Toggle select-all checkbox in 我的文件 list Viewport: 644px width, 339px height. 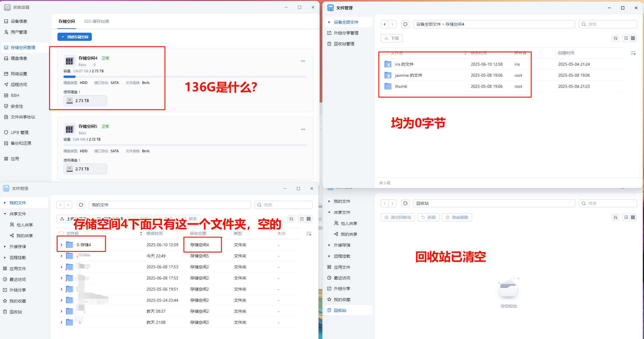tap(61, 233)
